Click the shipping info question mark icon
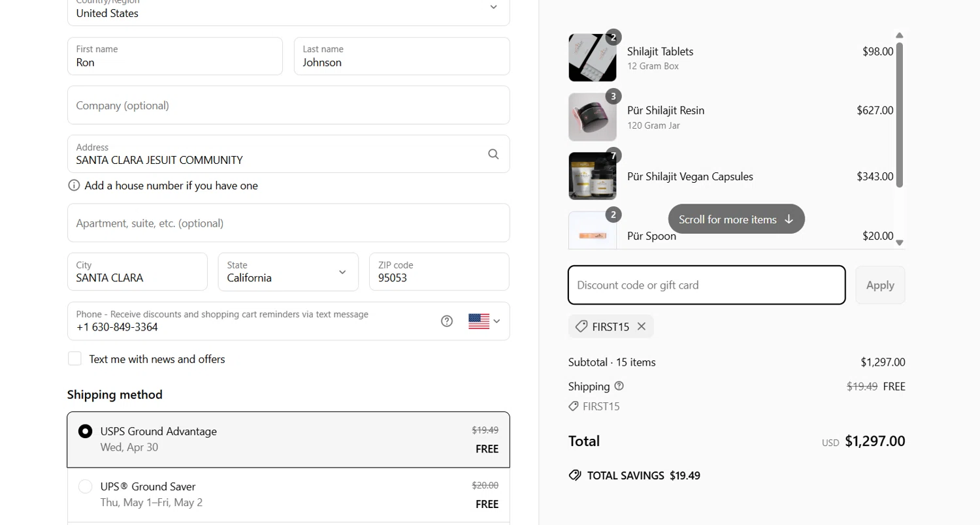This screenshot has width=980, height=525. coord(619,386)
